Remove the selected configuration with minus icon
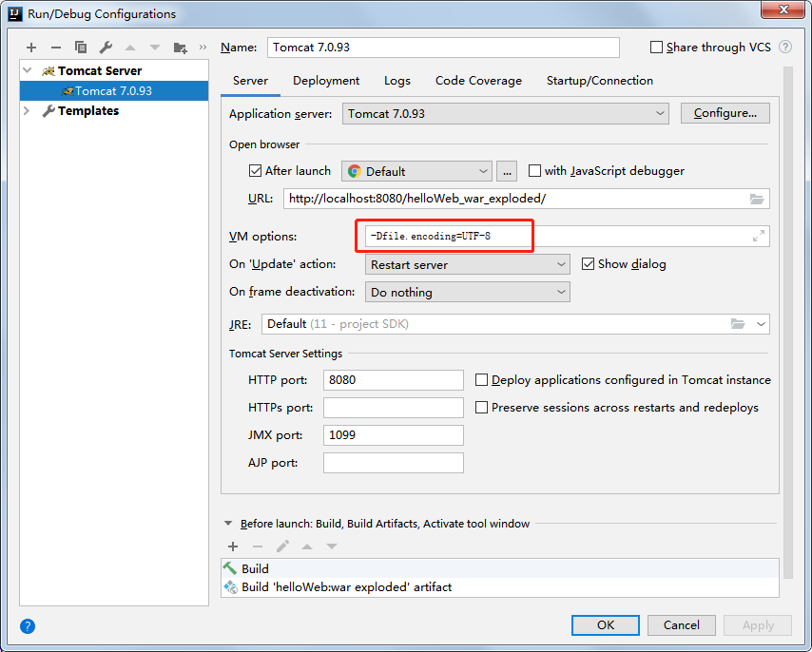812x652 pixels. (x=56, y=48)
